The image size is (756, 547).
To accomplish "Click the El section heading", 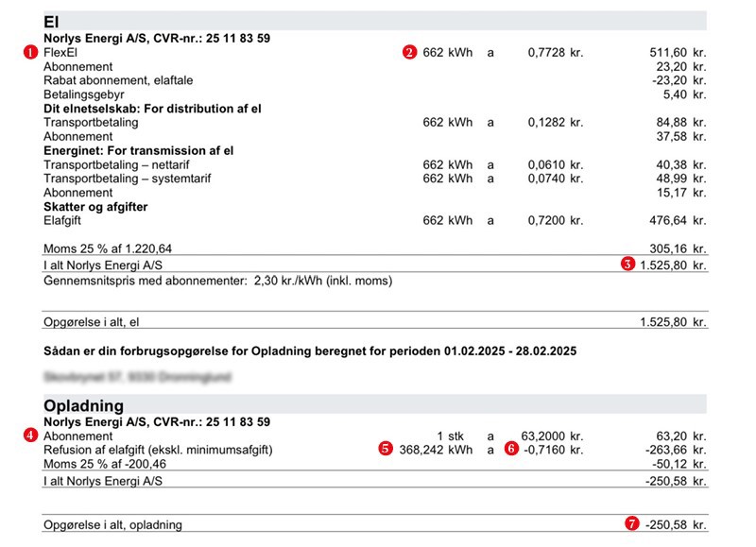I will coord(54,20).
